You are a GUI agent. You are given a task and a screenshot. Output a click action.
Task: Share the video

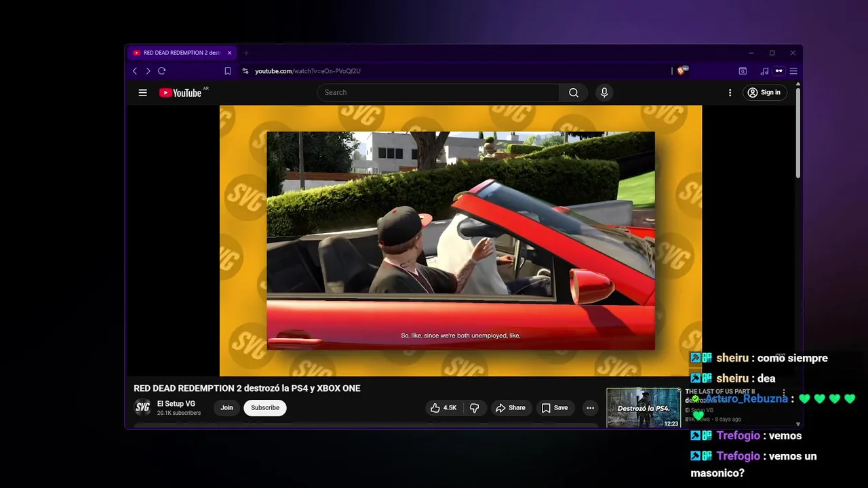point(510,408)
